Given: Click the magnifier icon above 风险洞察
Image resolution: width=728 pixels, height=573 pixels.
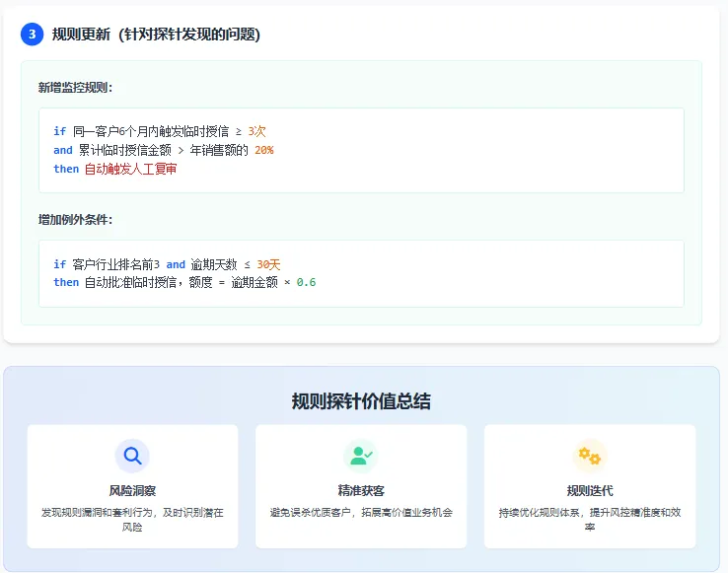Looking at the screenshot, I should tap(132, 456).
